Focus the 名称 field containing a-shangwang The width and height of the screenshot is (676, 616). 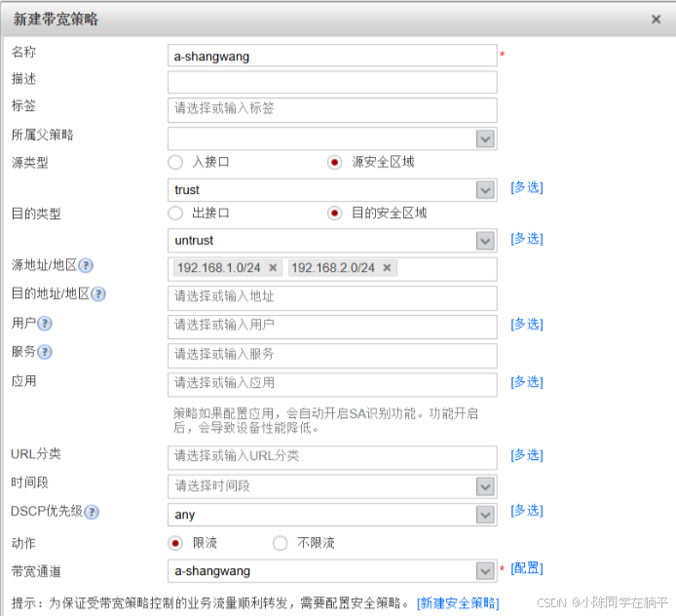(332, 56)
